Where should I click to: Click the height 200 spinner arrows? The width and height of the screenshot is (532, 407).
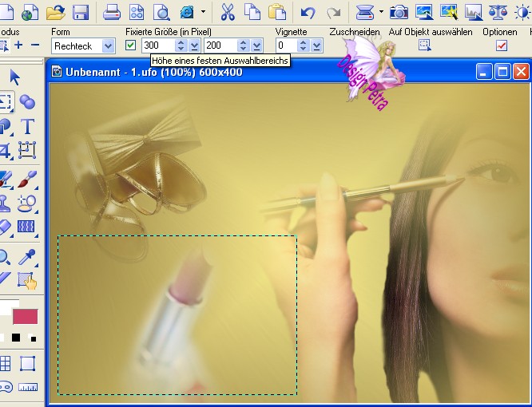(243, 45)
